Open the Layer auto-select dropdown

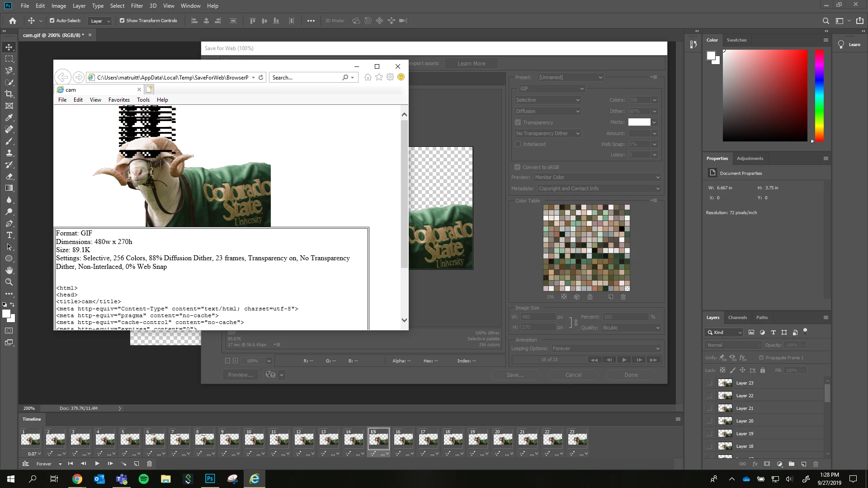click(100, 21)
